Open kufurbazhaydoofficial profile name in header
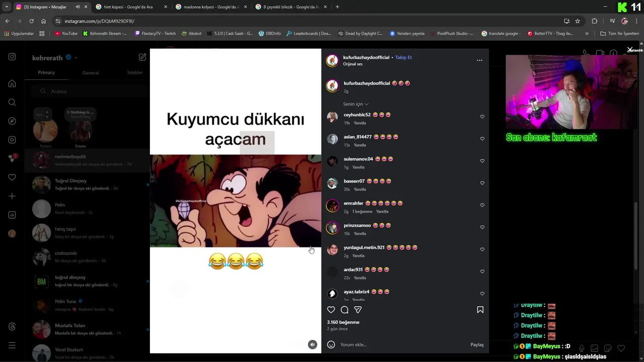 click(366, 57)
